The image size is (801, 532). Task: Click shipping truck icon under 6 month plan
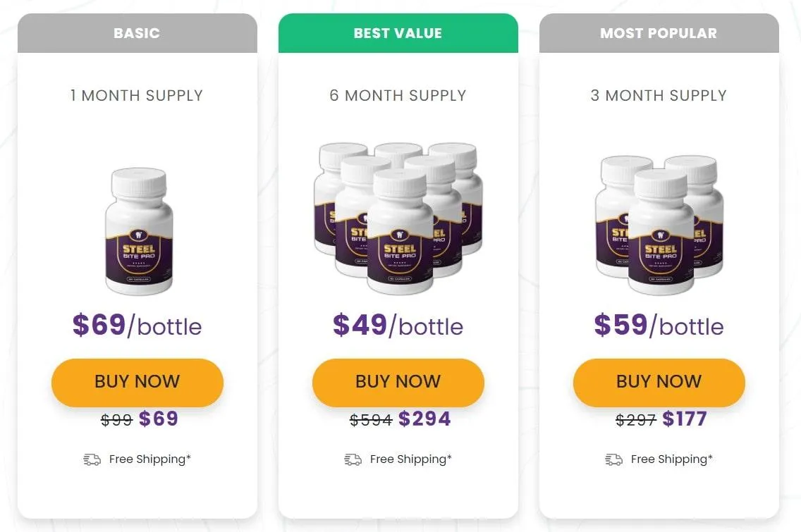point(353,459)
